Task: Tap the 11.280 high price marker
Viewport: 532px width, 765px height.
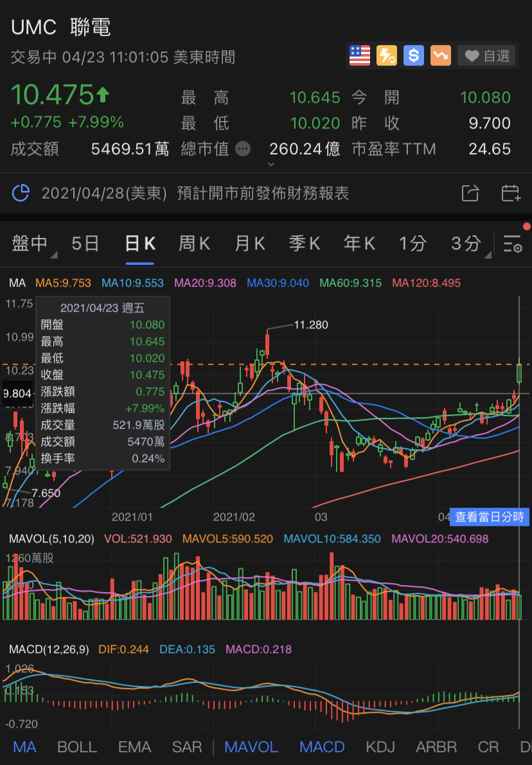Action: click(x=310, y=325)
